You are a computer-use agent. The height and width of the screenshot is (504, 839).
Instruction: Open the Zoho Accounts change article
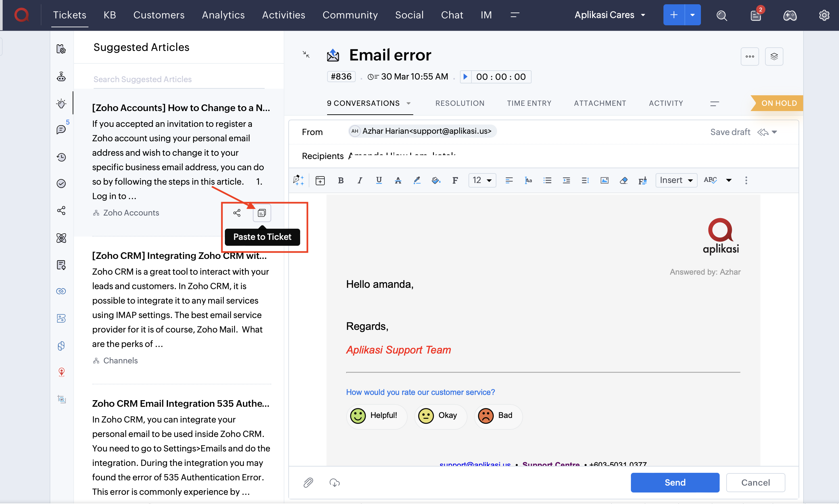click(181, 108)
